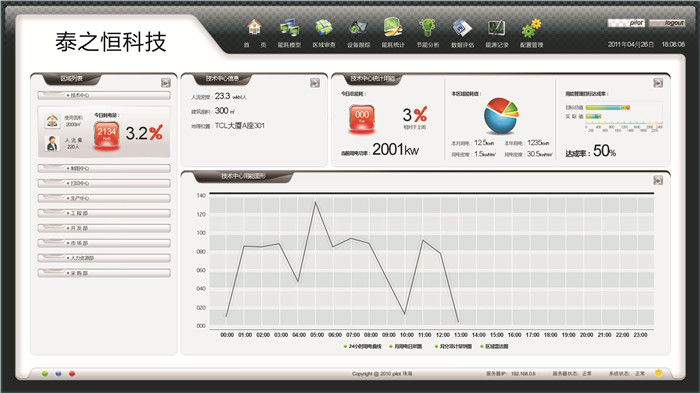Collapse the usage chart panel corner button
The height and width of the screenshot is (393, 700).
point(658,180)
